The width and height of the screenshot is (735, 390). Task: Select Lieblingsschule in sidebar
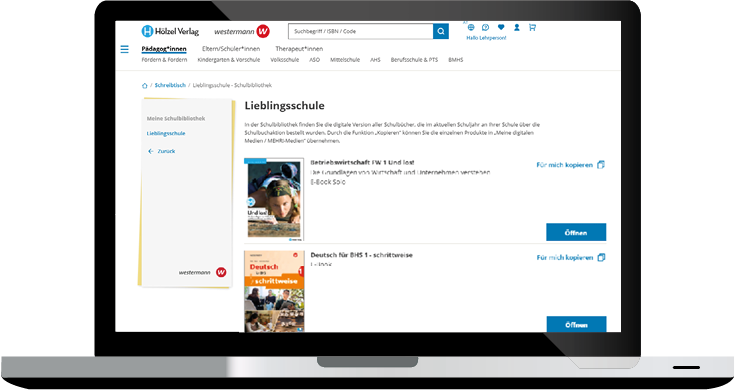click(166, 134)
